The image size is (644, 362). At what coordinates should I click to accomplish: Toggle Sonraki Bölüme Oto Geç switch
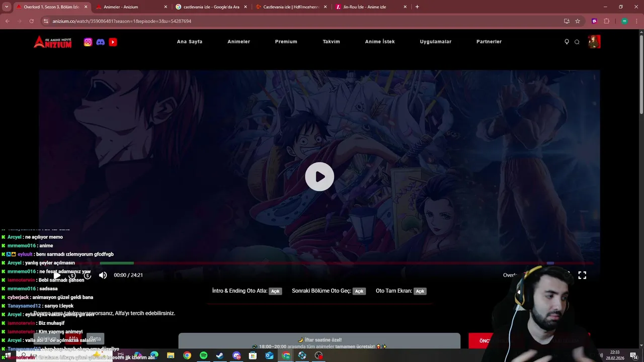pos(359,291)
